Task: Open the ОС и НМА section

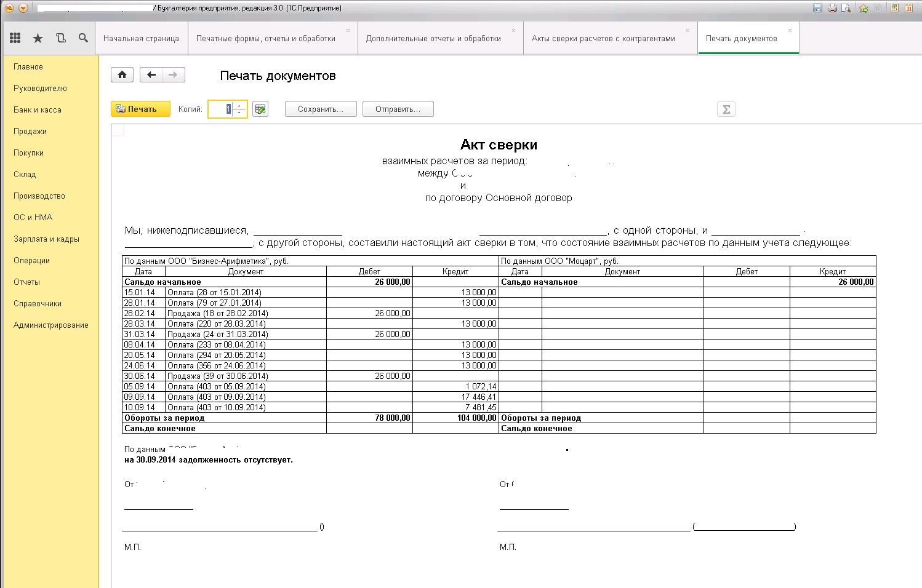Action: point(33,217)
